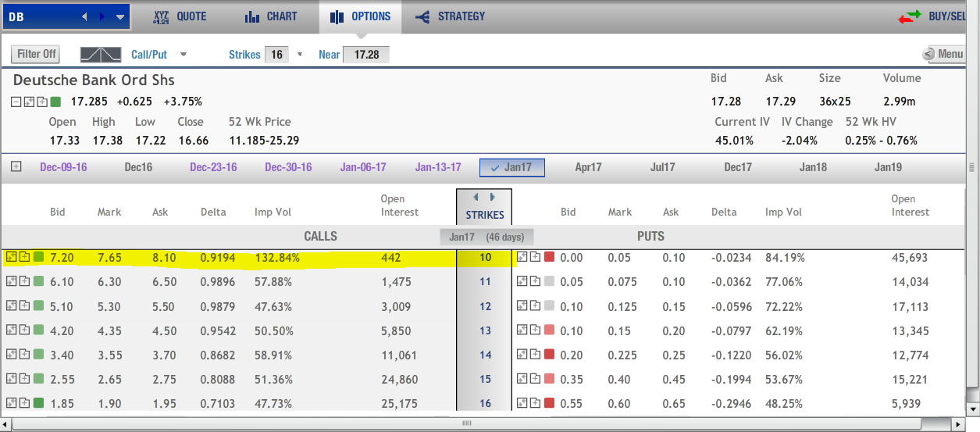Viewport: 980px width, 432px height.
Task: Click the vertical scrollbar grip on the right
Action: pos(972,167)
